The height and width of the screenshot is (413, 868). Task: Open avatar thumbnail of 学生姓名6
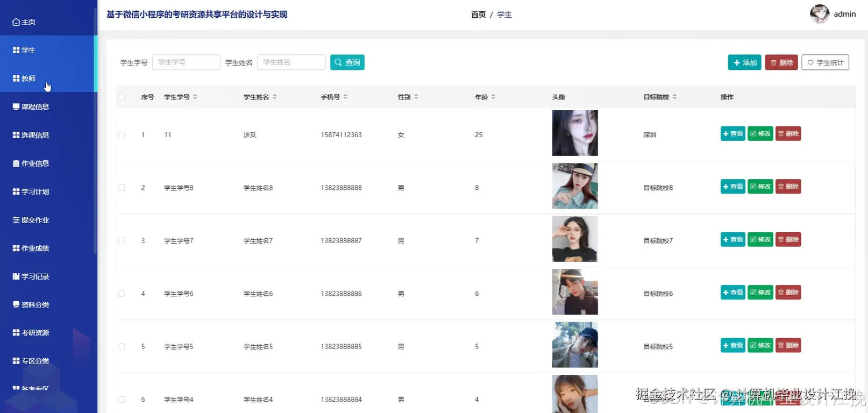[x=575, y=292]
